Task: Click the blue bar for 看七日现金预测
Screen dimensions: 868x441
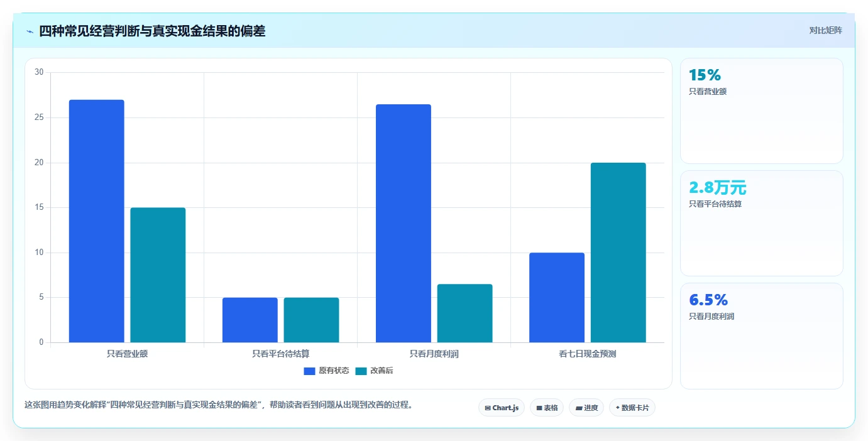Action: 557,298
